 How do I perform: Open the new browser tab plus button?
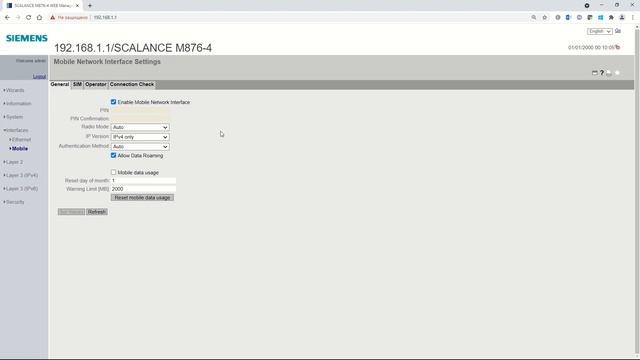pos(90,6)
